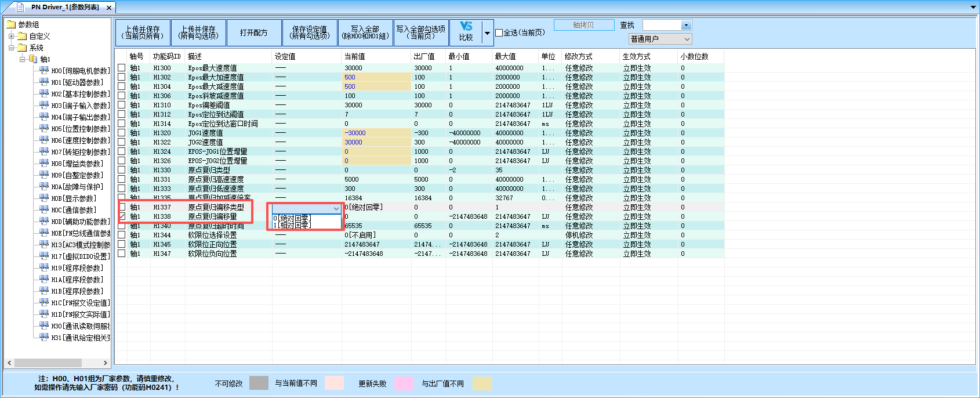Click the H09 自整定参数 group icon
The height and width of the screenshot is (398, 980).
44,174
